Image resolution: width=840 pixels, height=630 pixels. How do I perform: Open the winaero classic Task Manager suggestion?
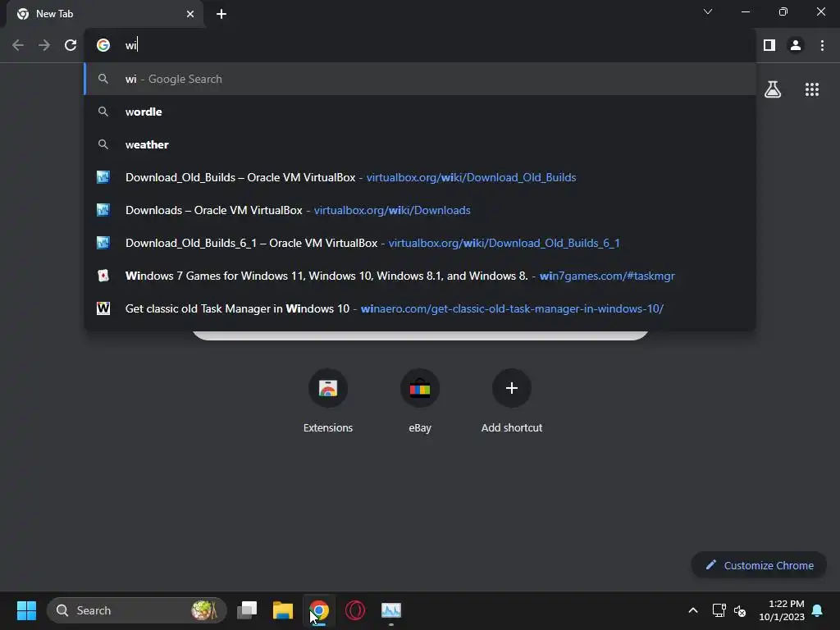click(x=420, y=308)
